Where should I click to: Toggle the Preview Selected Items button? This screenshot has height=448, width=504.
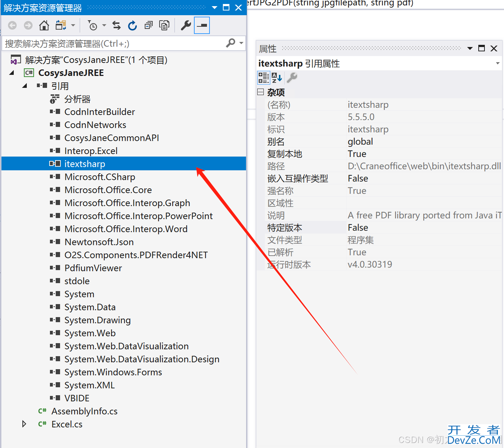coord(202,25)
